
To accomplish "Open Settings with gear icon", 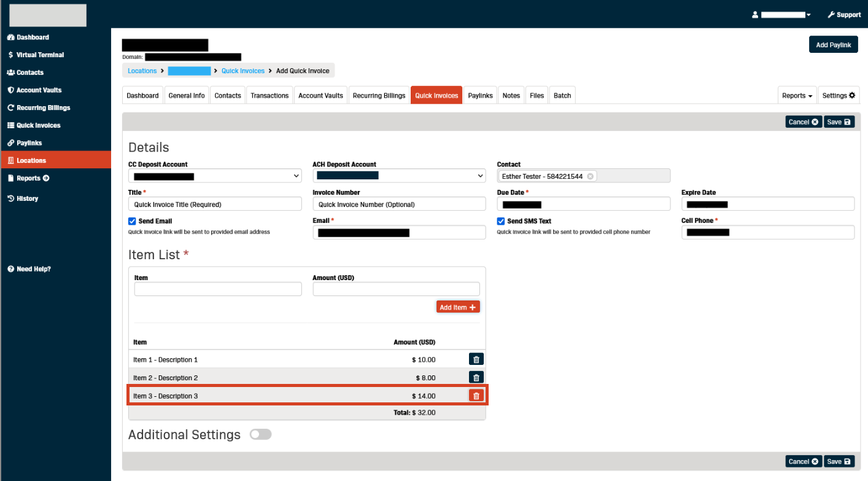I will tap(839, 95).
